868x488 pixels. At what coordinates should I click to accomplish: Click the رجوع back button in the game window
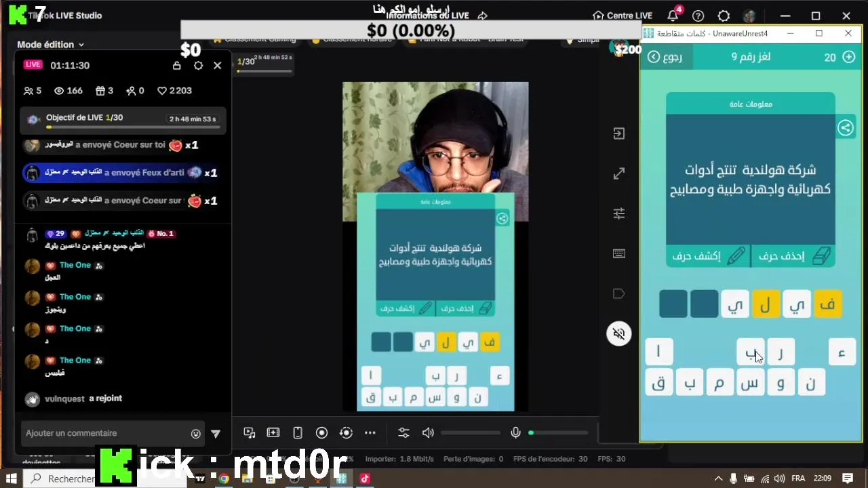coord(665,57)
